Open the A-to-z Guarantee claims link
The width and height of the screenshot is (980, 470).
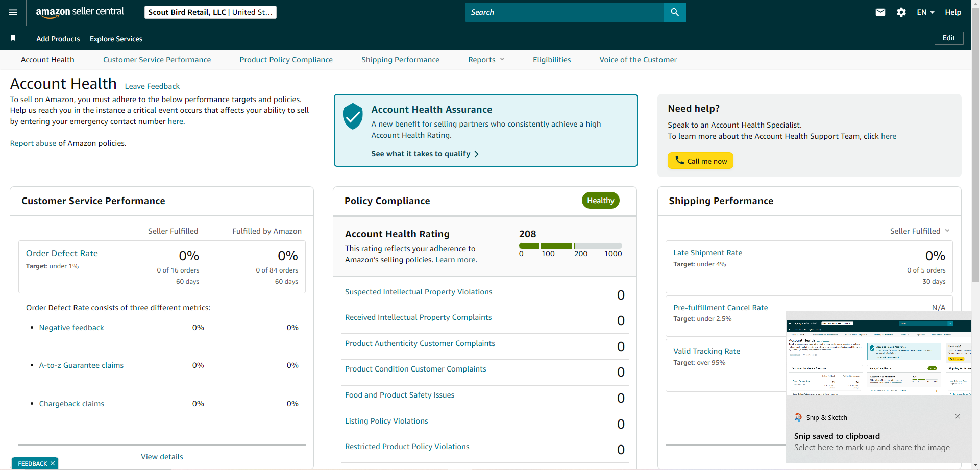click(81, 365)
